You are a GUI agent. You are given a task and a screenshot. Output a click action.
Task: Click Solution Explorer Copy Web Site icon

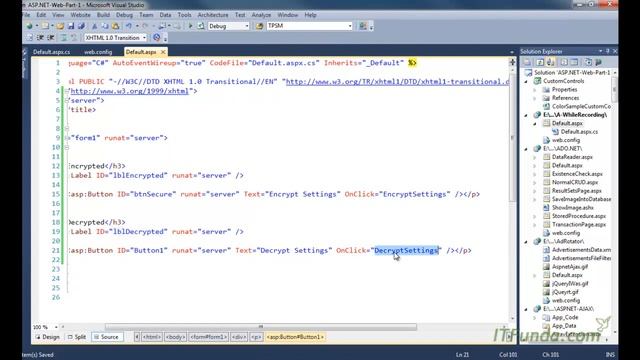click(x=588, y=62)
